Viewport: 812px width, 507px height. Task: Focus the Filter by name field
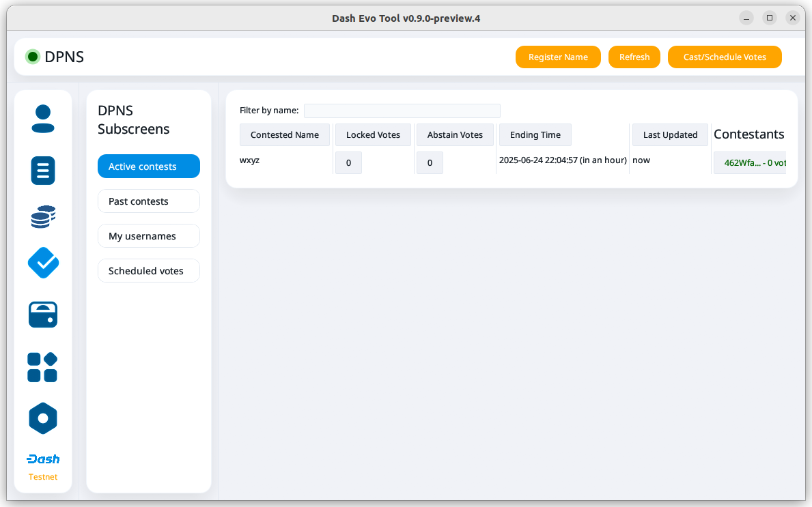coord(402,111)
